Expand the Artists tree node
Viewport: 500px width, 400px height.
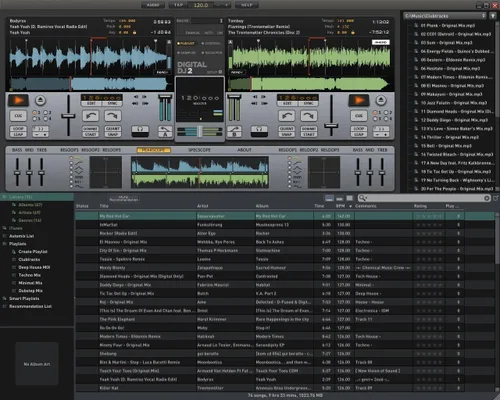[14, 212]
